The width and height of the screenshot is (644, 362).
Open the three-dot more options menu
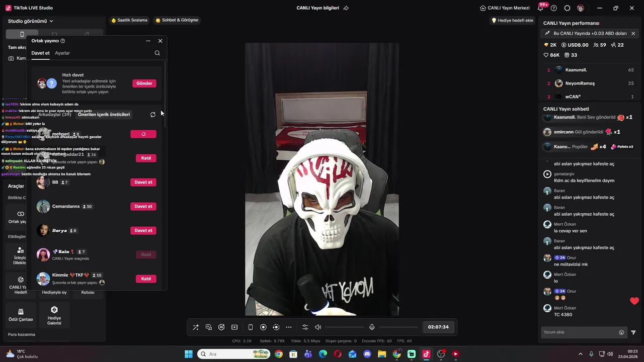(x=289, y=327)
